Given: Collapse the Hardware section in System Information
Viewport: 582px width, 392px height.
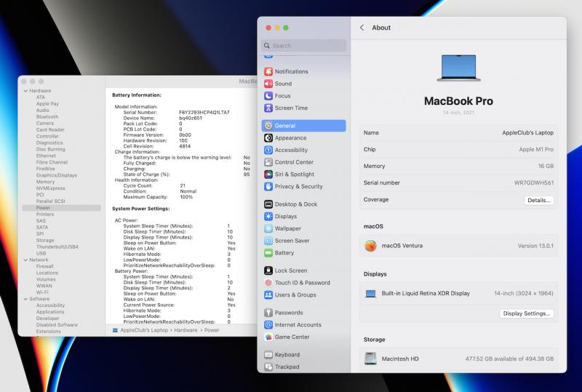Looking at the screenshot, I should [x=25, y=91].
